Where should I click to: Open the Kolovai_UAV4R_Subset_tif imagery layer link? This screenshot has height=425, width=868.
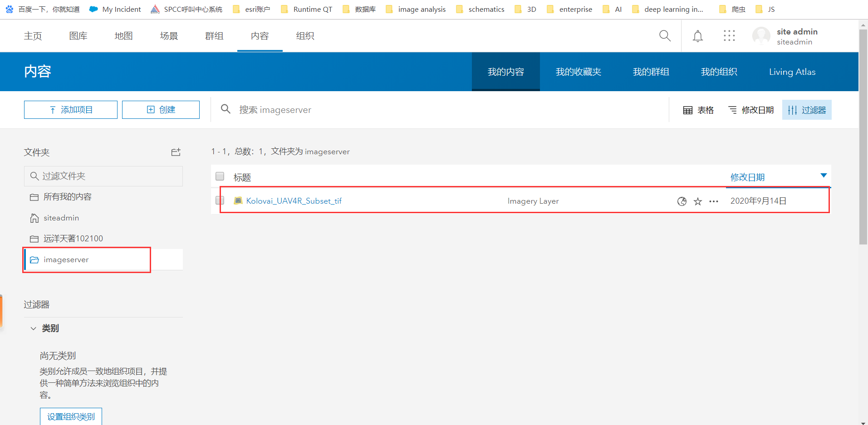point(294,200)
